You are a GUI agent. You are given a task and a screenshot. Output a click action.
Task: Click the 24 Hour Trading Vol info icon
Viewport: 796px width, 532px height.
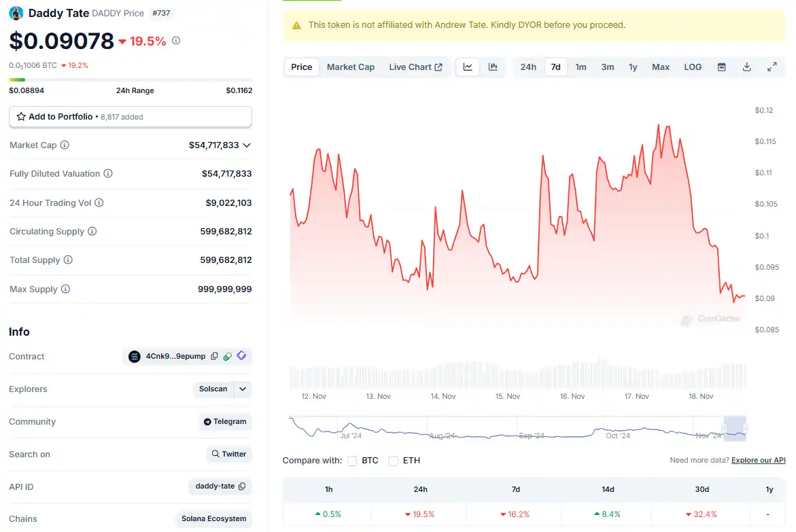(x=99, y=202)
